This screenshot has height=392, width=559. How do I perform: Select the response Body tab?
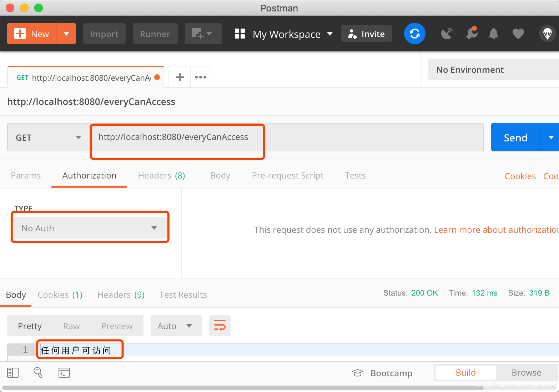click(x=16, y=295)
